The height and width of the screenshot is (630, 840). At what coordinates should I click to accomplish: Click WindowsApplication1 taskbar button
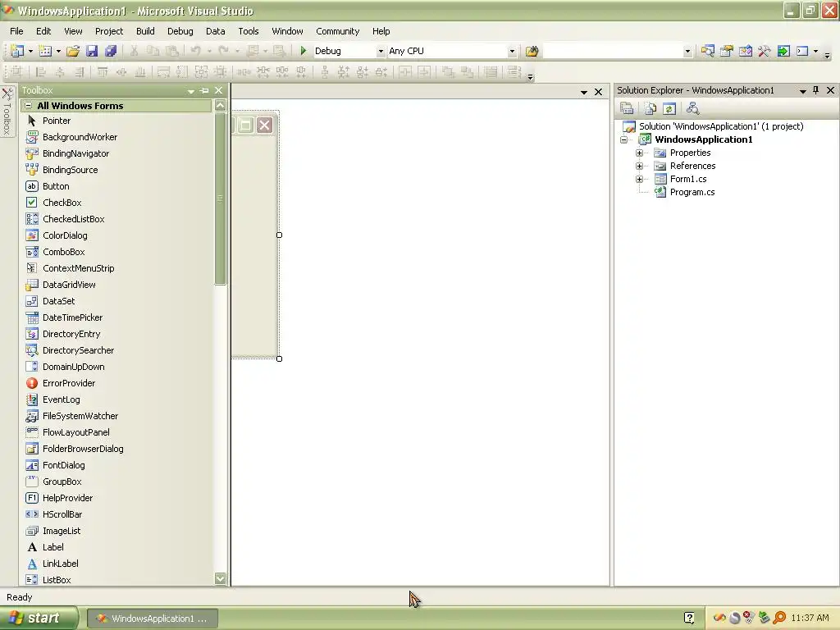[152, 619]
